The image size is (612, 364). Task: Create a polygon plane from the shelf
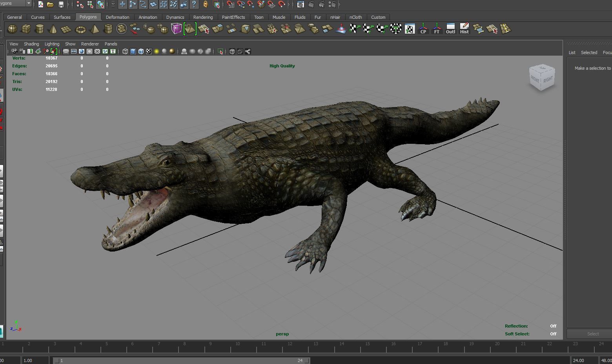[66, 29]
